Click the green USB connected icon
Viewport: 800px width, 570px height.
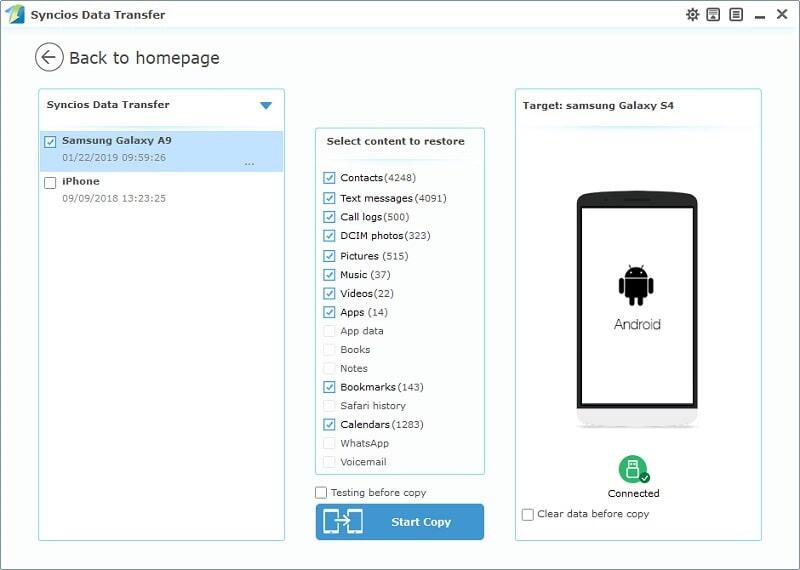[x=632, y=469]
